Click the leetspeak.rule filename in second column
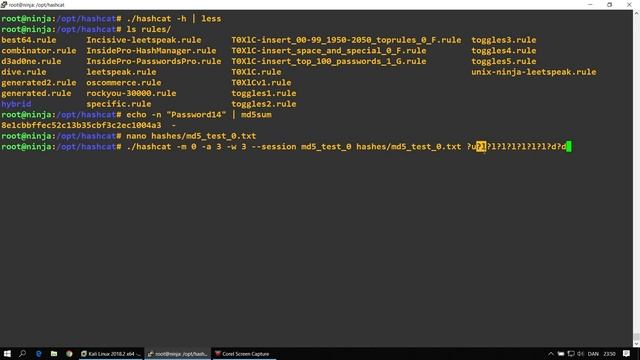Viewport: 640px width, 360px height. pos(121,72)
